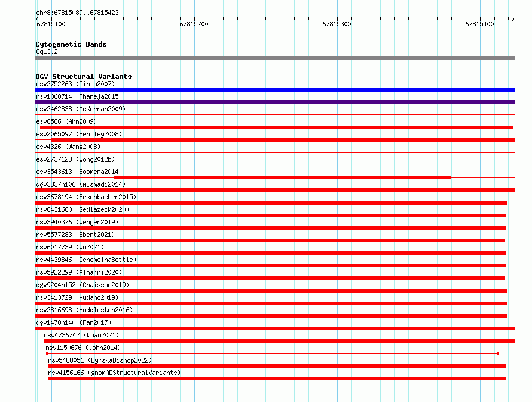Click the ruler's right arrow end
532x402 pixels.
click(x=513, y=19)
